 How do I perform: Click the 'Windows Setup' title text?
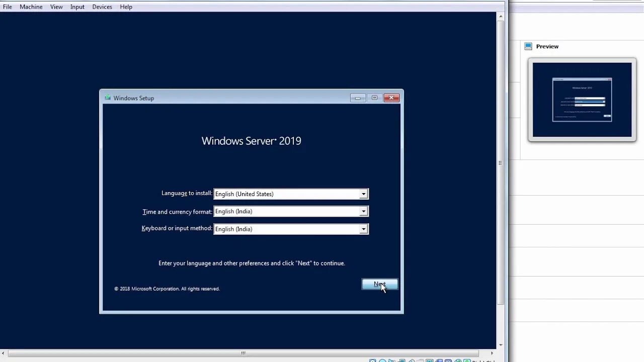point(134,98)
